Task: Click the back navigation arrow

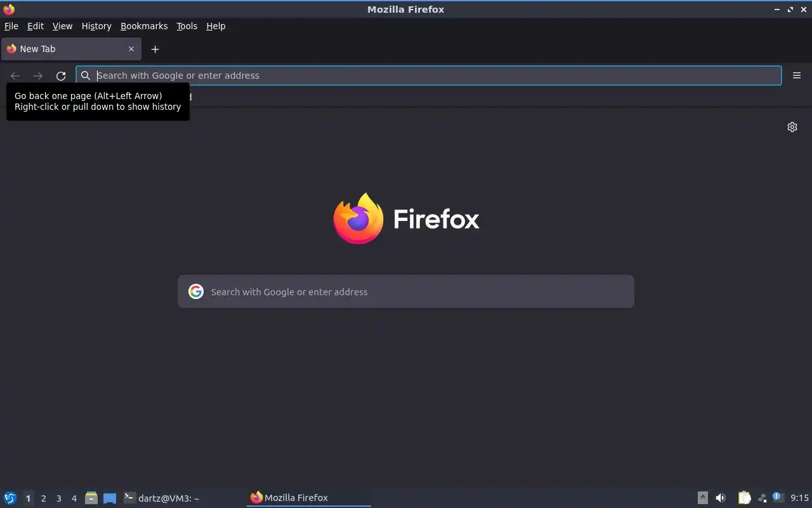Action: pos(15,76)
